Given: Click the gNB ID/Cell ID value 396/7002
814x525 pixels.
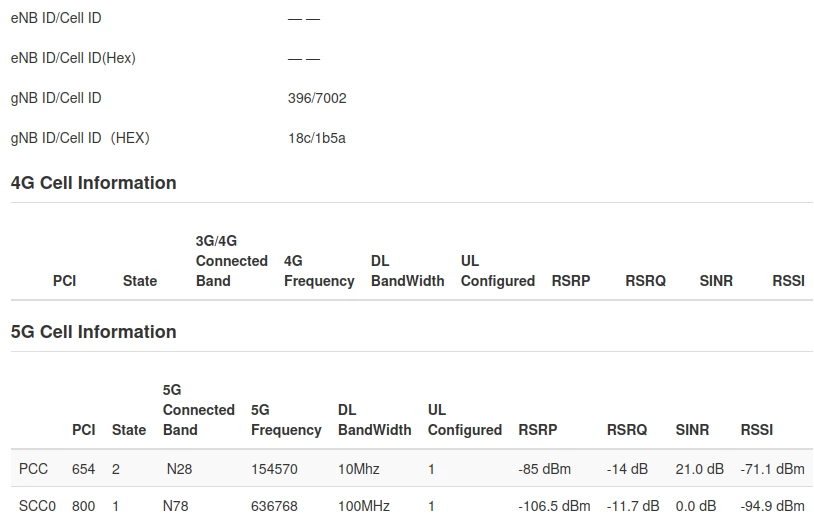Looking at the screenshot, I should click(317, 98).
